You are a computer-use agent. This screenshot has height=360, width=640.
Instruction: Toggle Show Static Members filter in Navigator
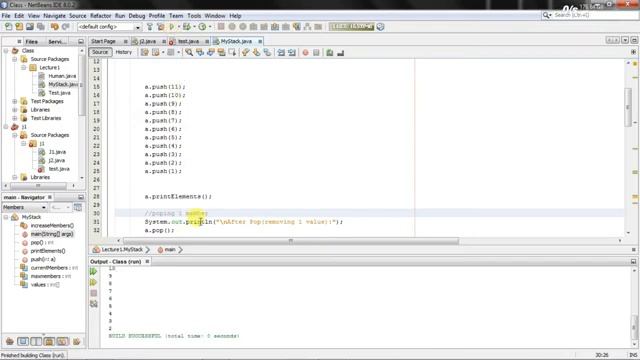[x=36, y=341]
